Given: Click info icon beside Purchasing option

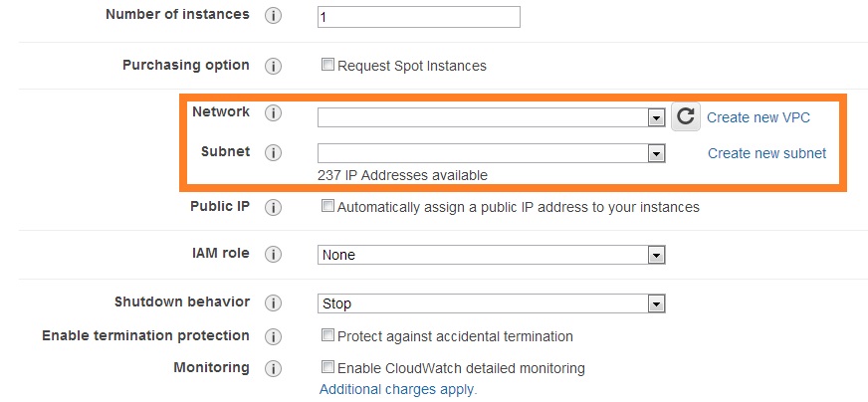Looking at the screenshot, I should click(273, 66).
